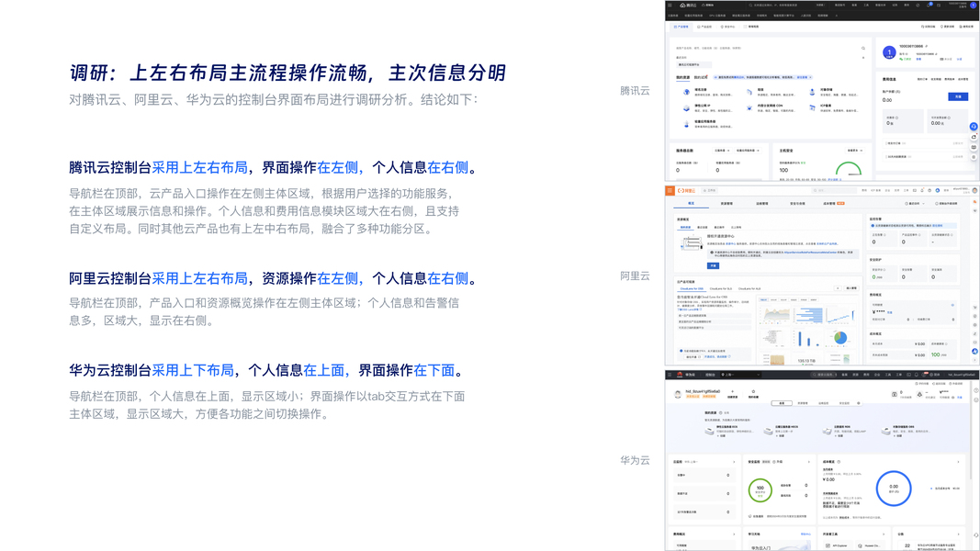The height and width of the screenshot is (551, 980).
Task: Click green 100 security score ring in Huawei console
Action: (x=760, y=490)
